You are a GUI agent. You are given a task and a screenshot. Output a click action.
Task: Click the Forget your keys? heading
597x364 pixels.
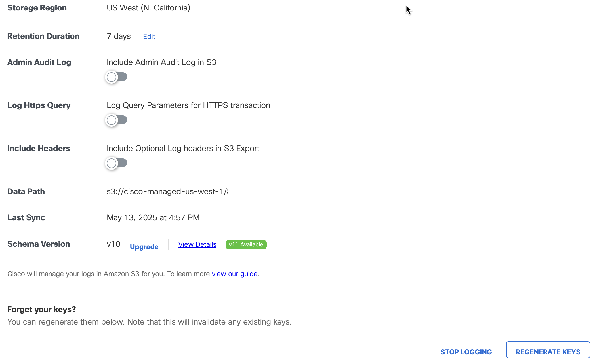[42, 309]
